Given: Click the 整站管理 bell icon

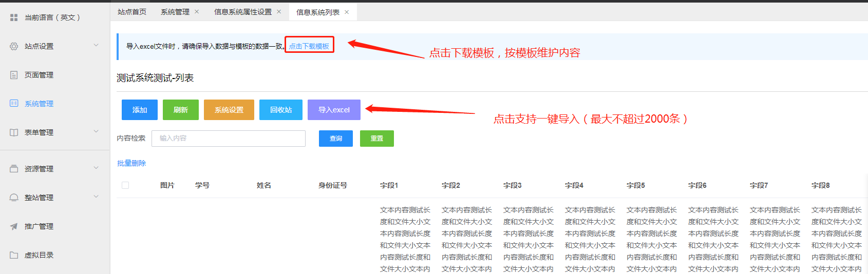Looking at the screenshot, I should 14,198.
